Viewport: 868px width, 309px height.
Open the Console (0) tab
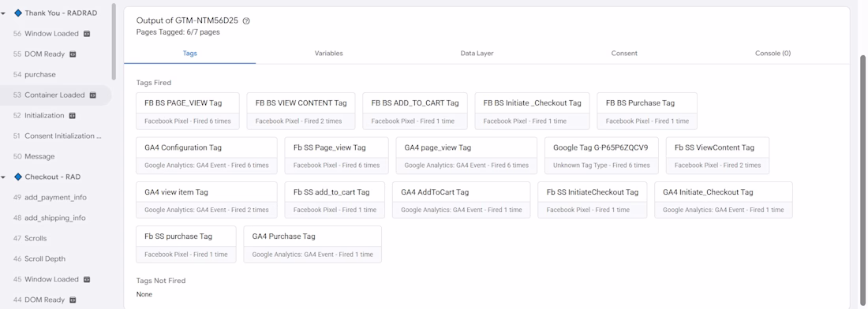pyautogui.click(x=773, y=54)
